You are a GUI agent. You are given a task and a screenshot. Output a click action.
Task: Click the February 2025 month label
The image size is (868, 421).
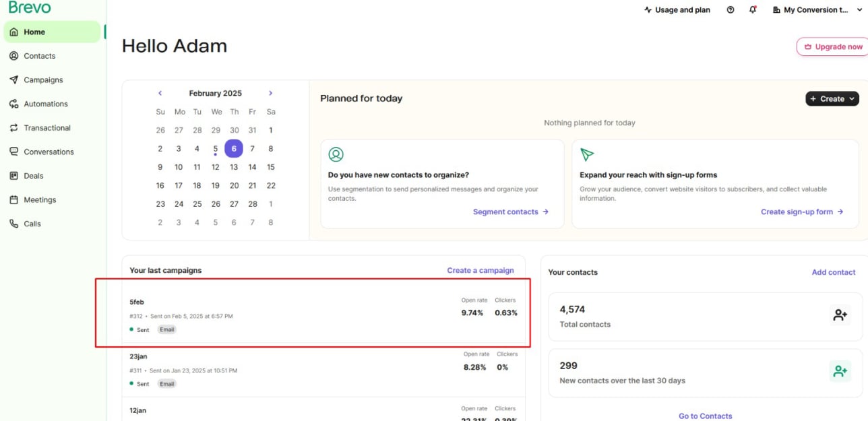click(215, 93)
